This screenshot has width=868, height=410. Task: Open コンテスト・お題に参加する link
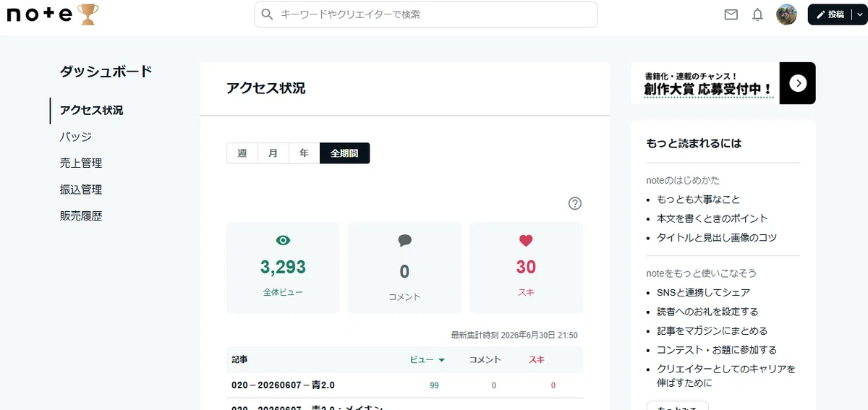[717, 350]
